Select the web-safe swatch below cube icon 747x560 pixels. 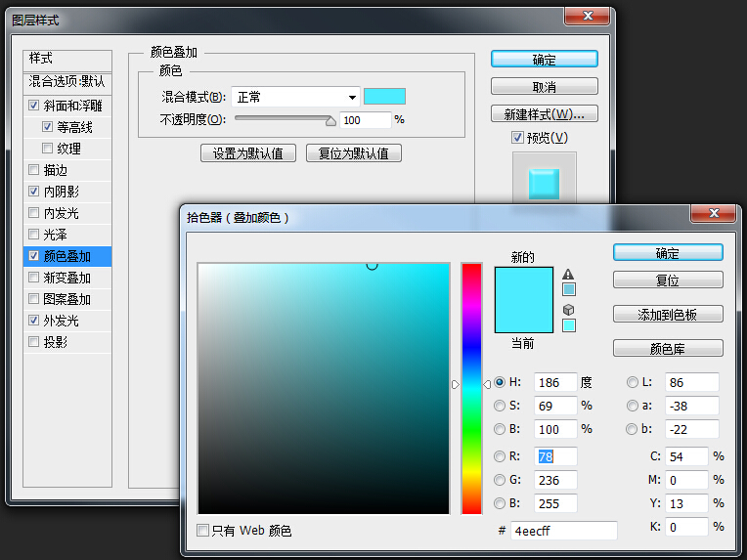point(569,325)
